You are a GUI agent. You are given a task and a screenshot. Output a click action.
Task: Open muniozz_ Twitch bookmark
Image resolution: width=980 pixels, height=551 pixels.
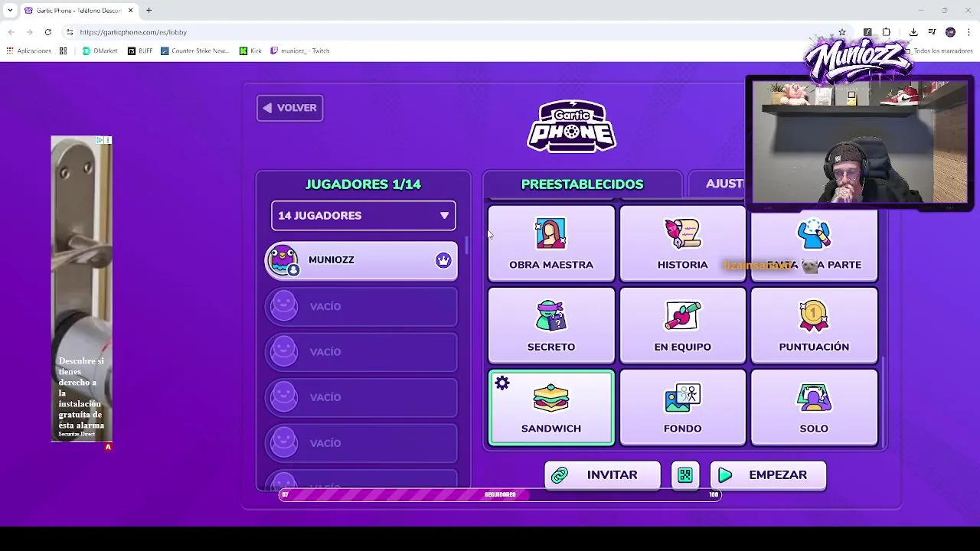pos(300,51)
